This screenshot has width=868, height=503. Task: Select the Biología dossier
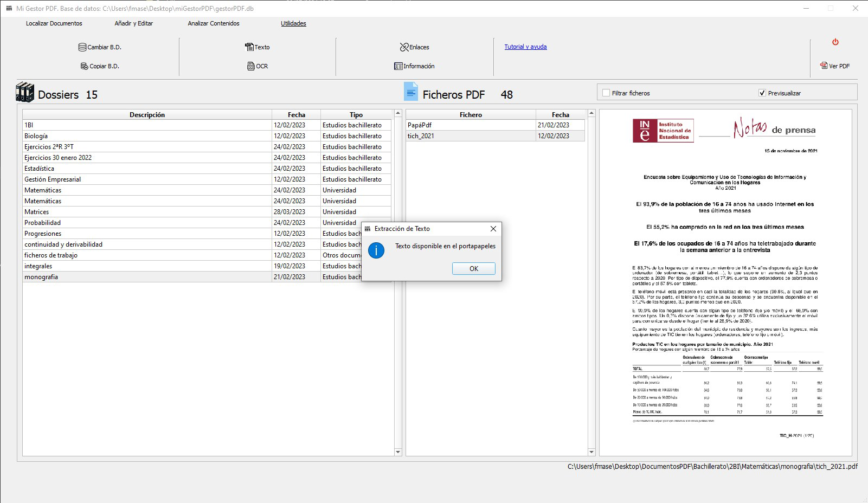(207, 136)
